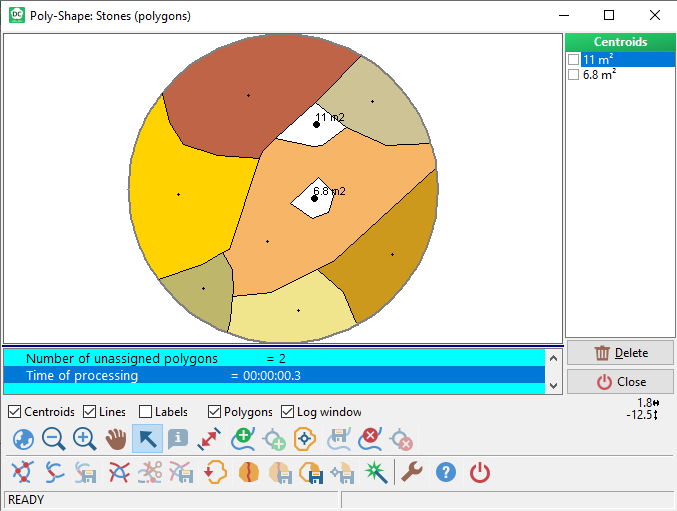Activate the arrow selection tool
This screenshot has width=677, height=511.
147,439
